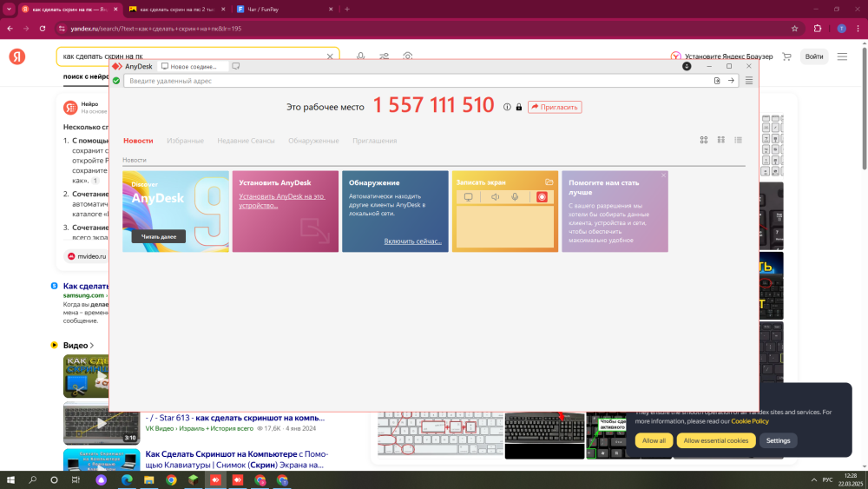This screenshot has width=868, height=489.
Task: Reload the browser page
Action: click(42, 29)
